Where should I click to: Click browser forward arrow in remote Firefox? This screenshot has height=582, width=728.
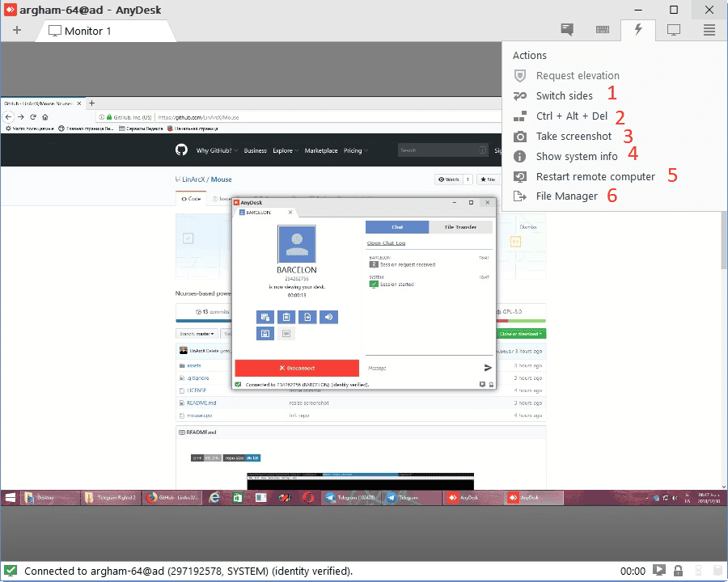(x=21, y=117)
